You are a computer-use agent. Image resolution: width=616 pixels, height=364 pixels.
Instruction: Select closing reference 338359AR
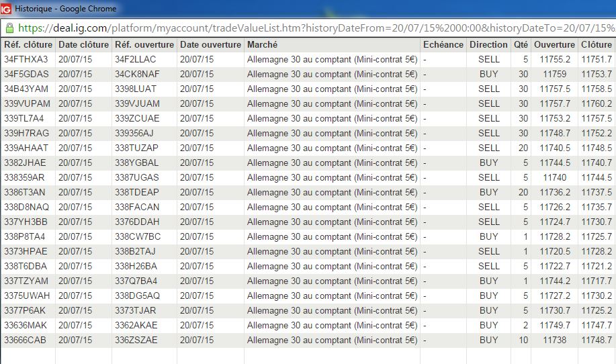[x=24, y=177]
